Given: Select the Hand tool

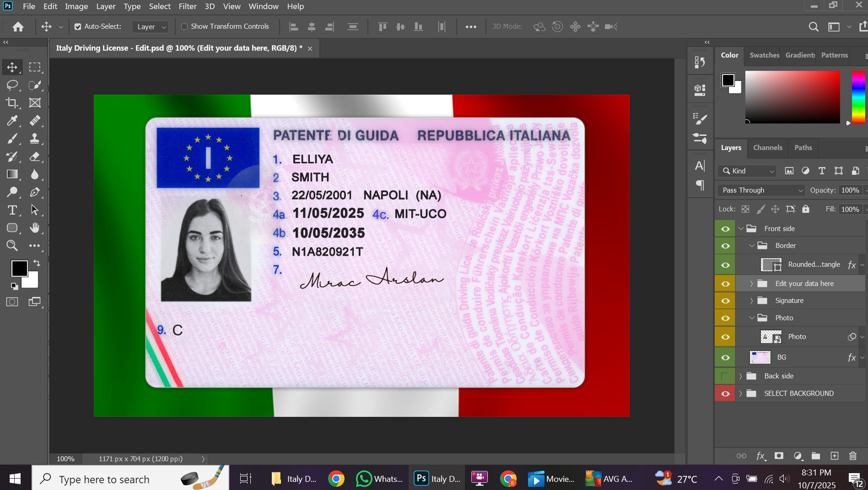Looking at the screenshot, I should (x=35, y=228).
